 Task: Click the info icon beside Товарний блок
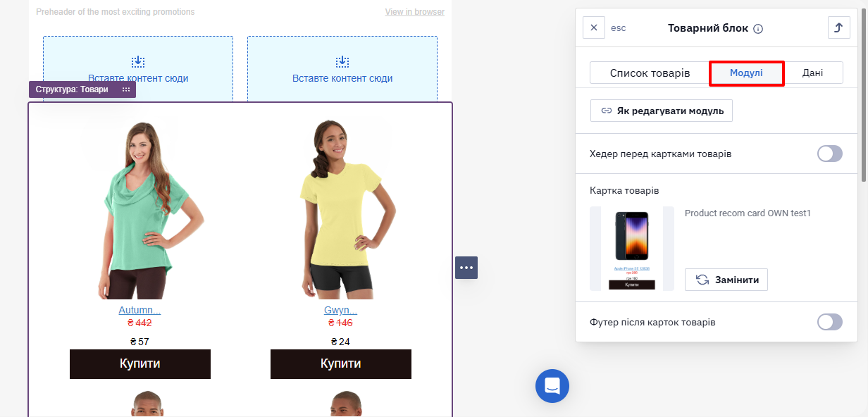(758, 29)
